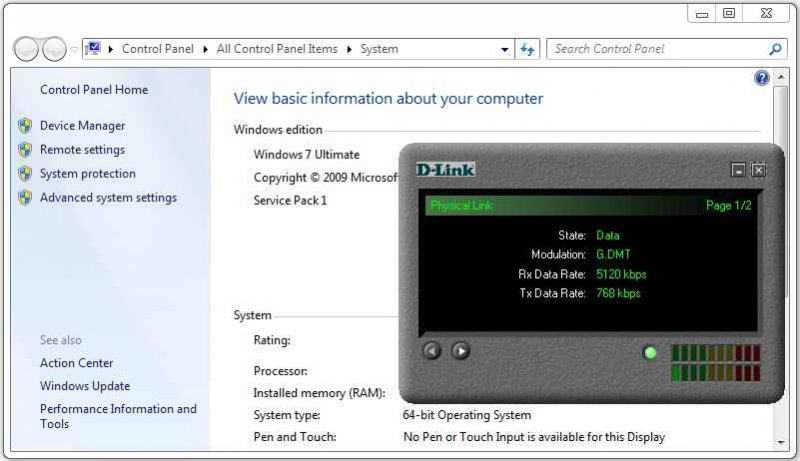
Task: Open Windows Update link
Action: (85, 386)
